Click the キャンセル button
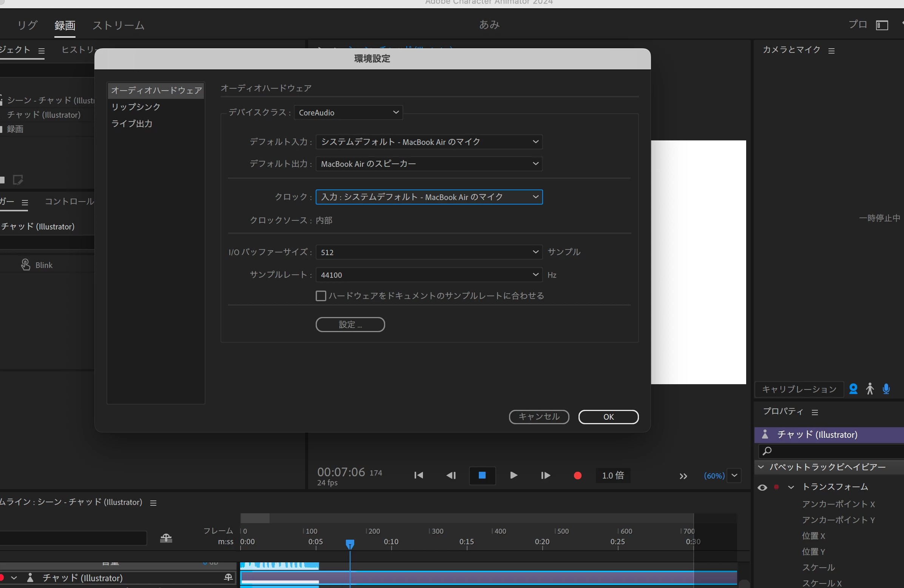This screenshot has width=904, height=588. (538, 417)
